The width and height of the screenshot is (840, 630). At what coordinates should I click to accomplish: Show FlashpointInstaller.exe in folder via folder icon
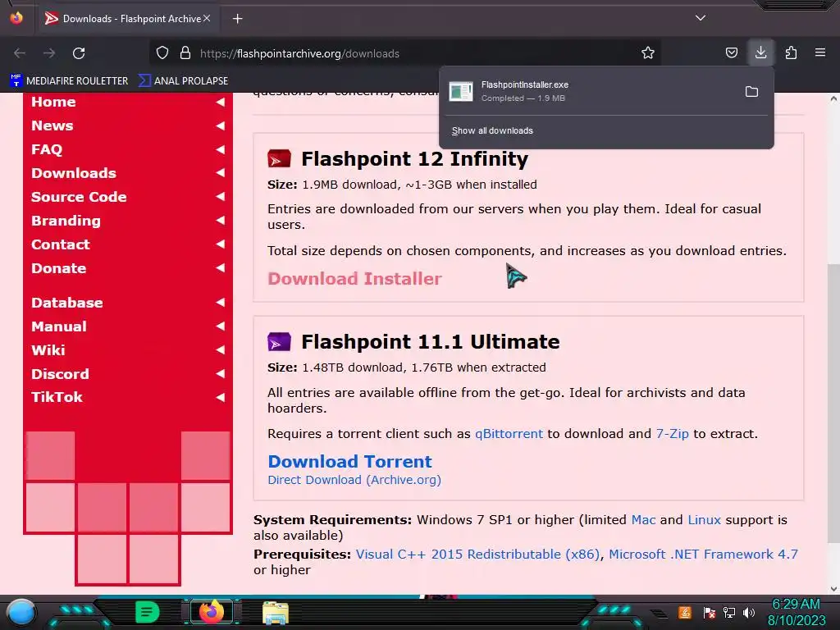(751, 92)
